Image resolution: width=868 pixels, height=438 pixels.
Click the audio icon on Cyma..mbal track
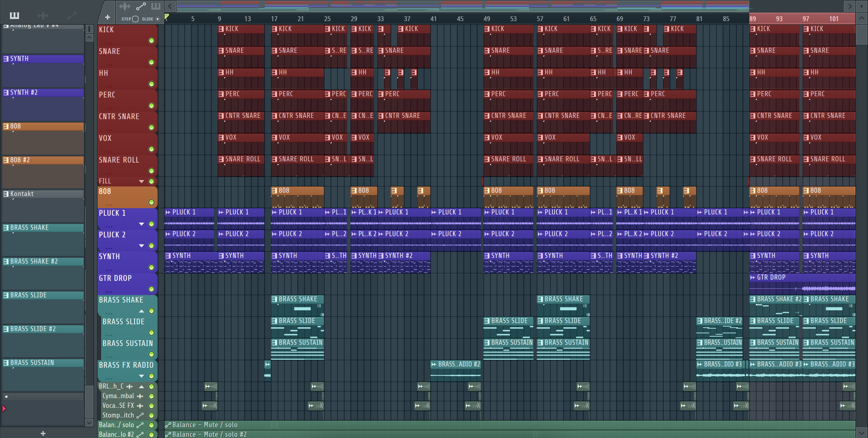pos(140,396)
